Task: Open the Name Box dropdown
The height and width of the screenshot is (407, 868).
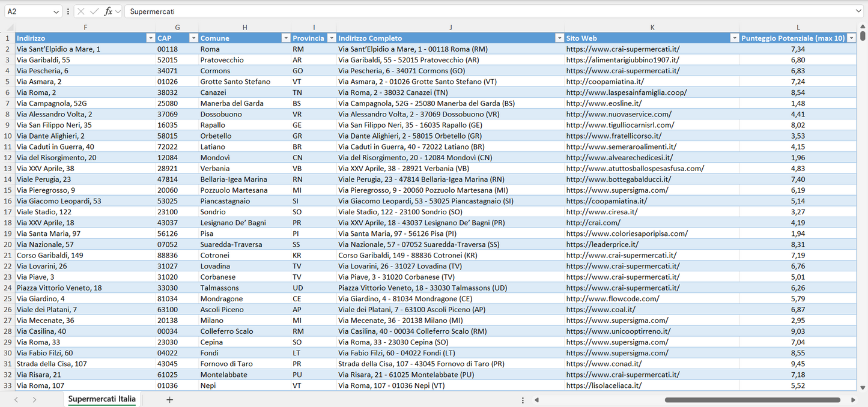Action: (x=57, y=11)
